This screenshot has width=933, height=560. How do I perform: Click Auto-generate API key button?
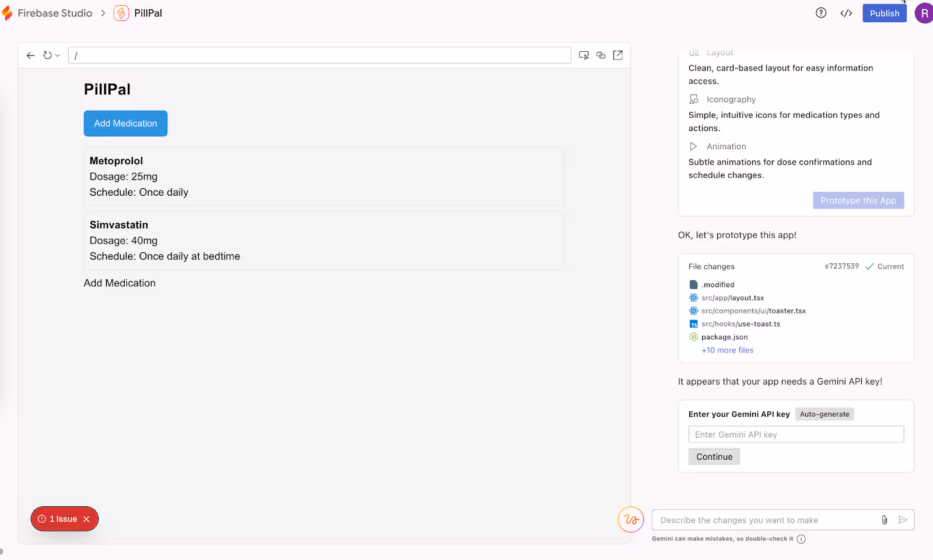825,414
